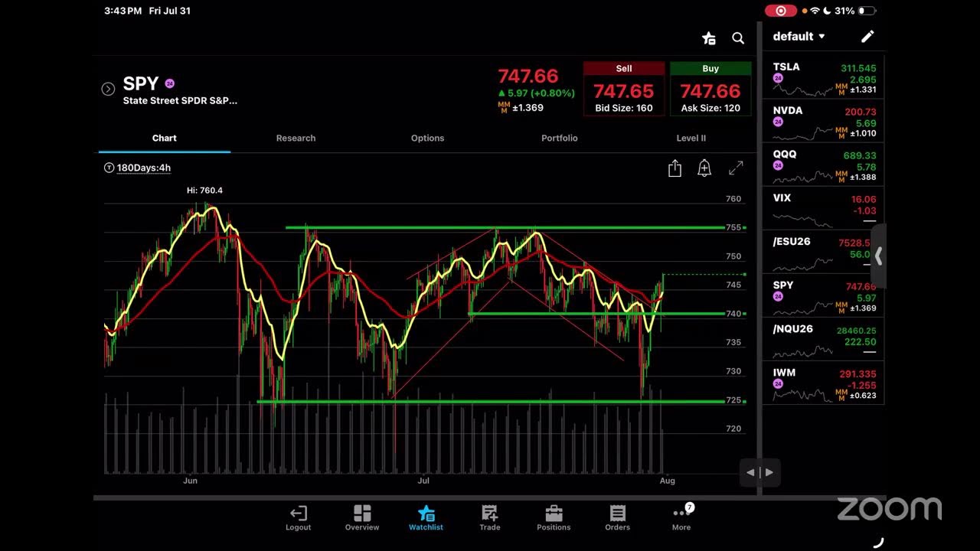Image resolution: width=980 pixels, height=551 pixels.
Task: Tap the Wi-Fi status icon
Action: pos(815,11)
